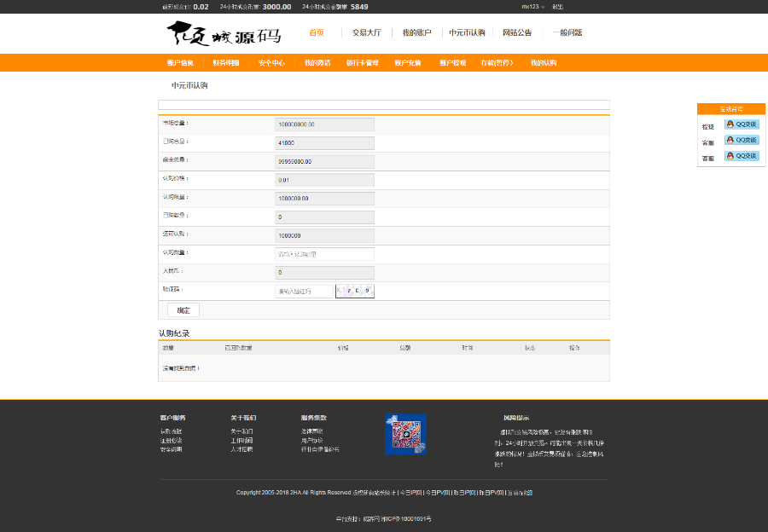Select 我的邀请 tab in orange bar

[x=317, y=62]
